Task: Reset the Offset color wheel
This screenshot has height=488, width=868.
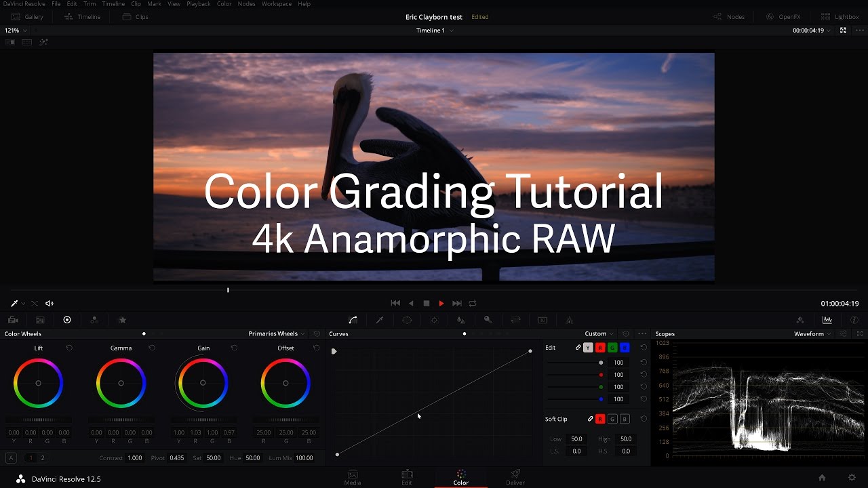Action: click(317, 348)
